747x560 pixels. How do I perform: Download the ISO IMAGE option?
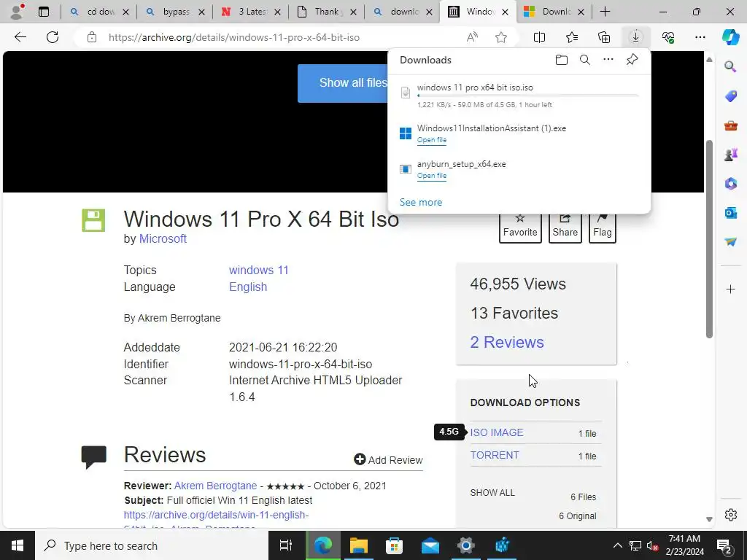(x=496, y=432)
